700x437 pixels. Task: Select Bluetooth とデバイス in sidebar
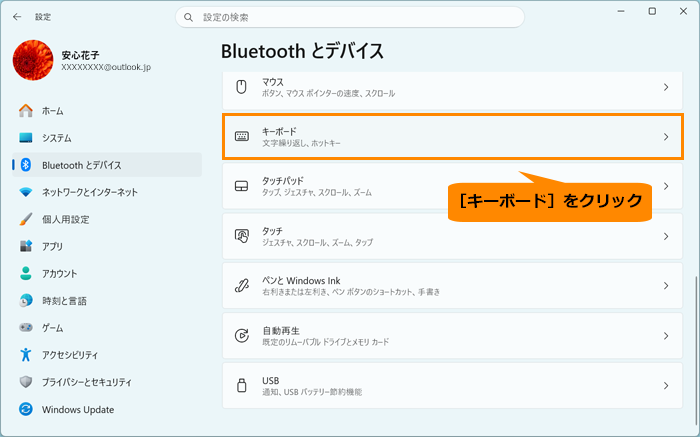pos(107,165)
